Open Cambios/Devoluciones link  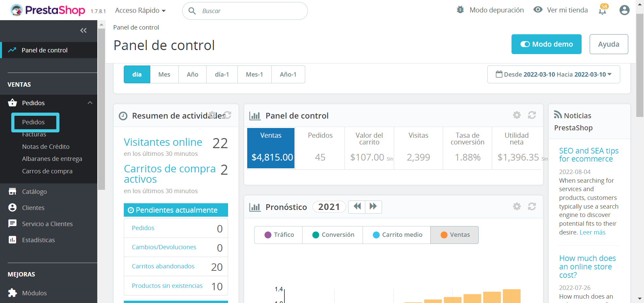[164, 247]
